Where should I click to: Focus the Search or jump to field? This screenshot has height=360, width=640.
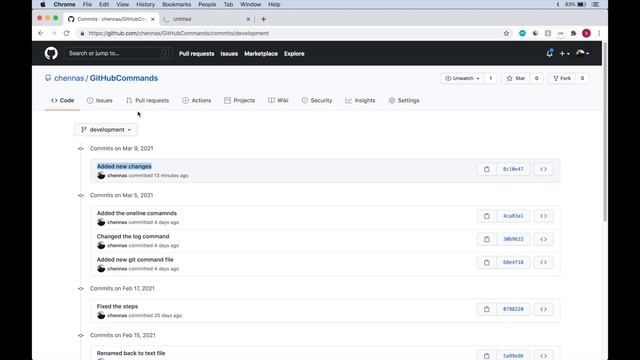[x=118, y=53]
